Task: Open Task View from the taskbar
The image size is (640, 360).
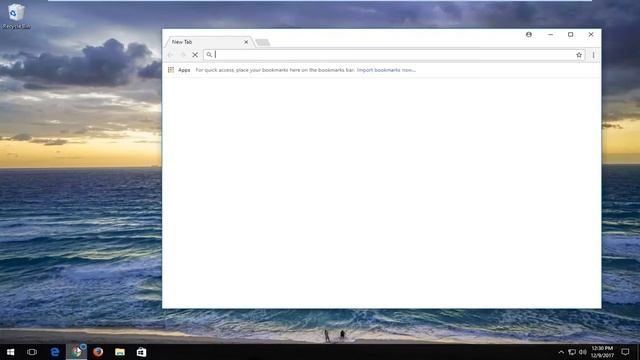Action: point(32,352)
